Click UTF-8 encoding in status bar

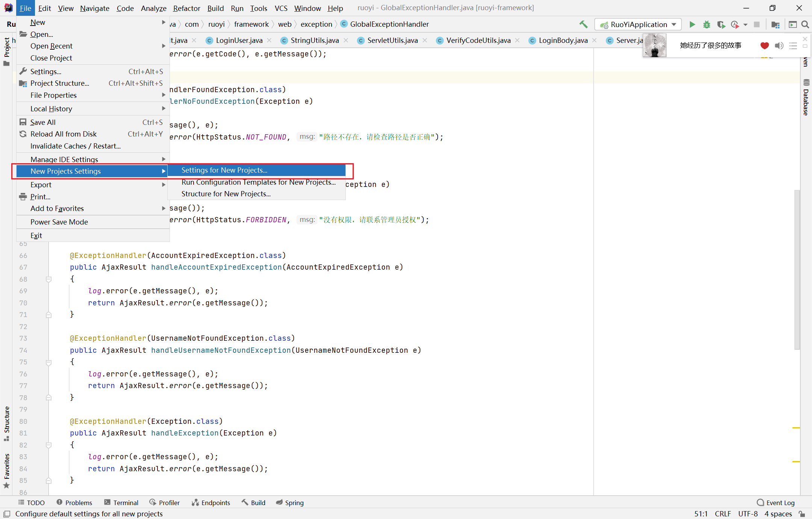748,514
